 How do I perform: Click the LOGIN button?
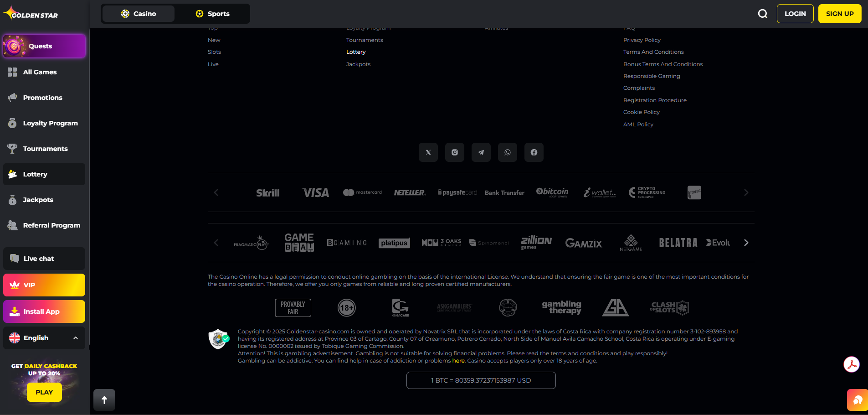pos(795,14)
